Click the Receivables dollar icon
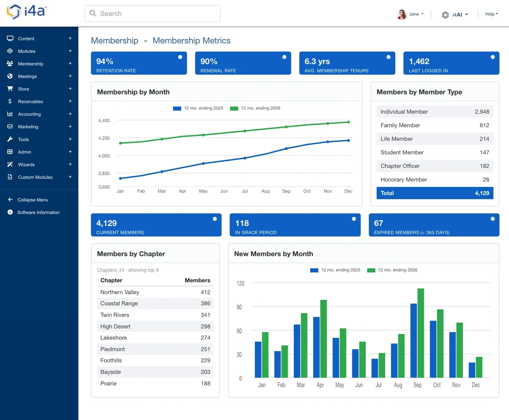The height and width of the screenshot is (420, 509). pyautogui.click(x=10, y=101)
